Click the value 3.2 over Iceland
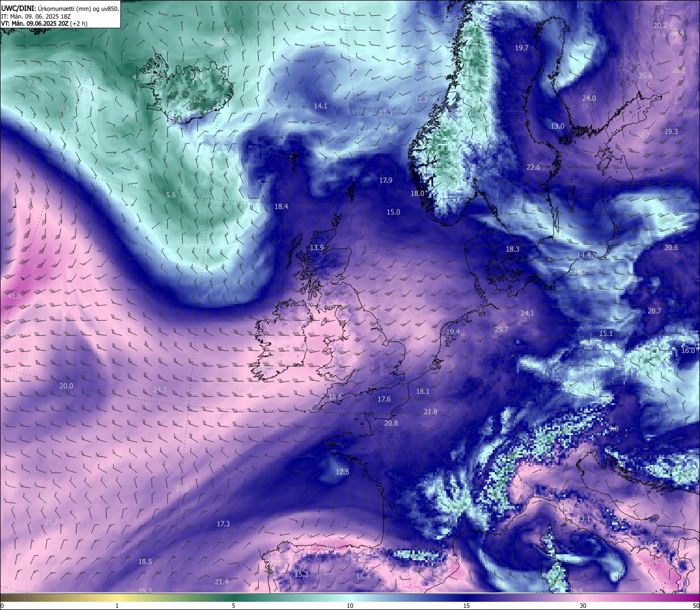 [x=197, y=100]
